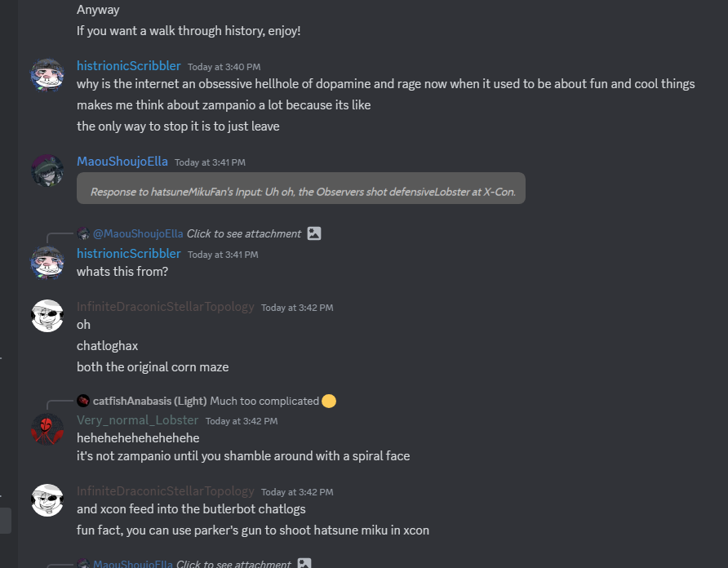Click catfishAnabasis's tiny reply avatar

pos(83,401)
